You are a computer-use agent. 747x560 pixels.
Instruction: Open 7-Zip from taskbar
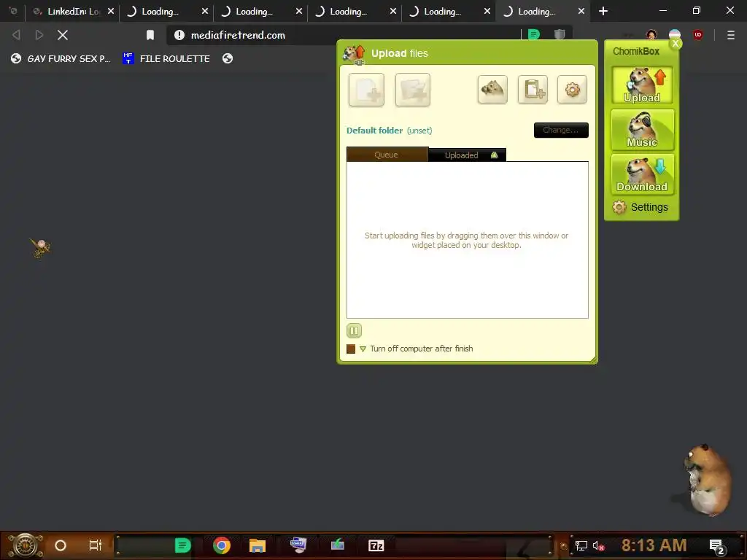[x=376, y=545]
